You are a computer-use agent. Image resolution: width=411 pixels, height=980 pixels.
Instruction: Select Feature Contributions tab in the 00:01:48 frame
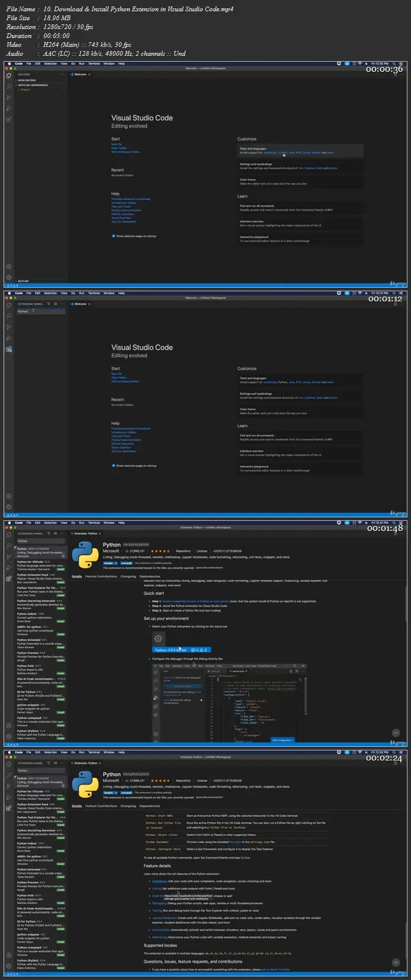click(101, 576)
